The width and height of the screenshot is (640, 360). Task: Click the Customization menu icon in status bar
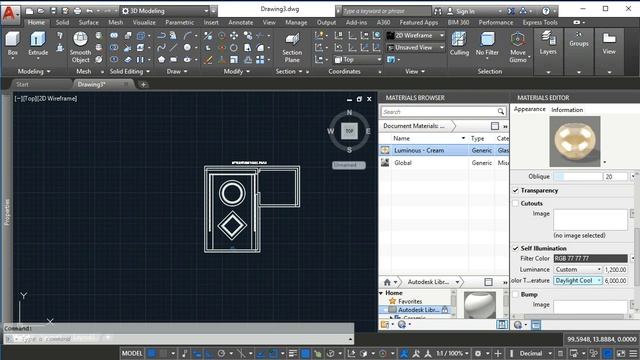[x=633, y=353]
